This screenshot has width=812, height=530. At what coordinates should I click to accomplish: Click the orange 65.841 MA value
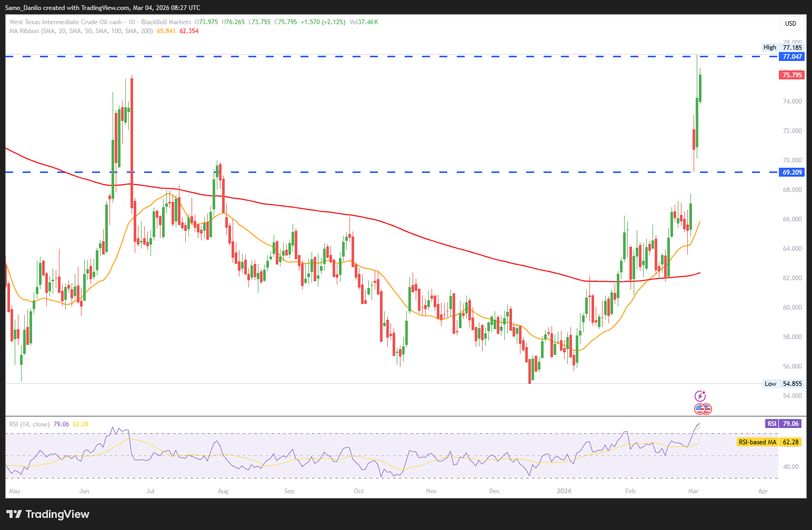click(166, 31)
